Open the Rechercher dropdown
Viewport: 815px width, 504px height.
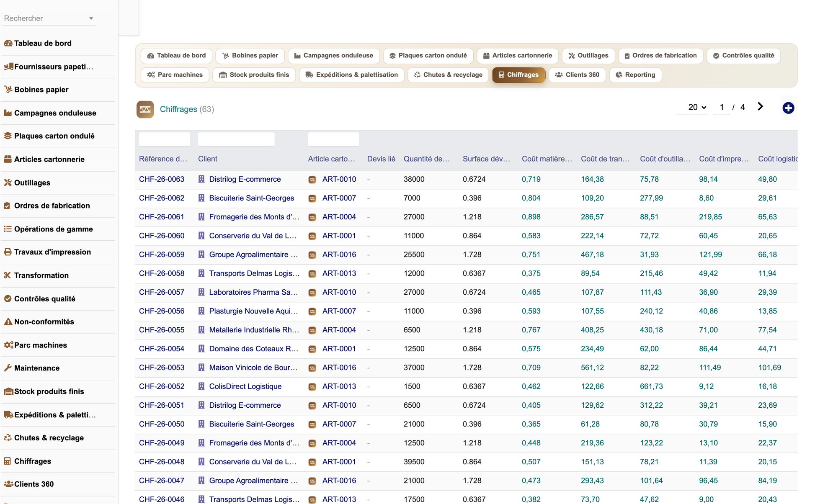point(49,18)
